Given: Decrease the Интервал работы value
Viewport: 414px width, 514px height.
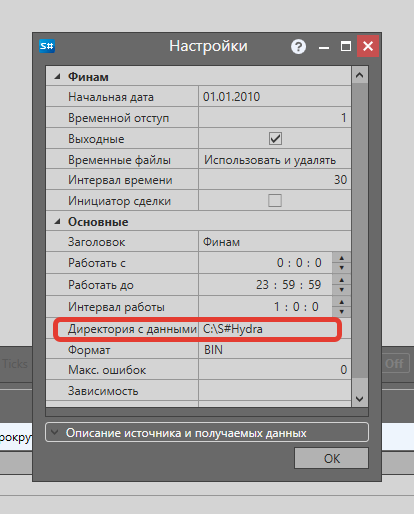Looking at the screenshot, I should pyautogui.click(x=342, y=312).
